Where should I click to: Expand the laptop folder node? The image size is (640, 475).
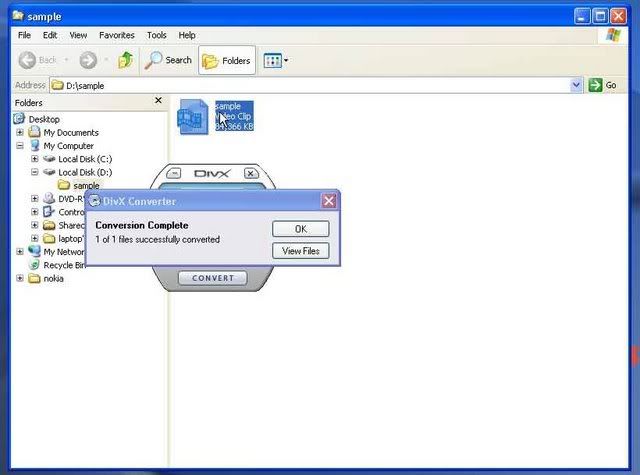pyautogui.click(x=35, y=238)
